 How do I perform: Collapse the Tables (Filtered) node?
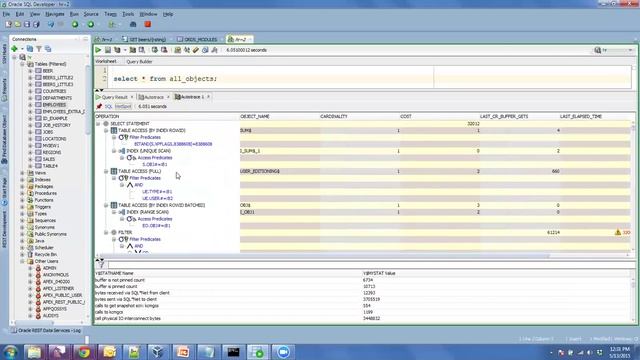[22, 64]
